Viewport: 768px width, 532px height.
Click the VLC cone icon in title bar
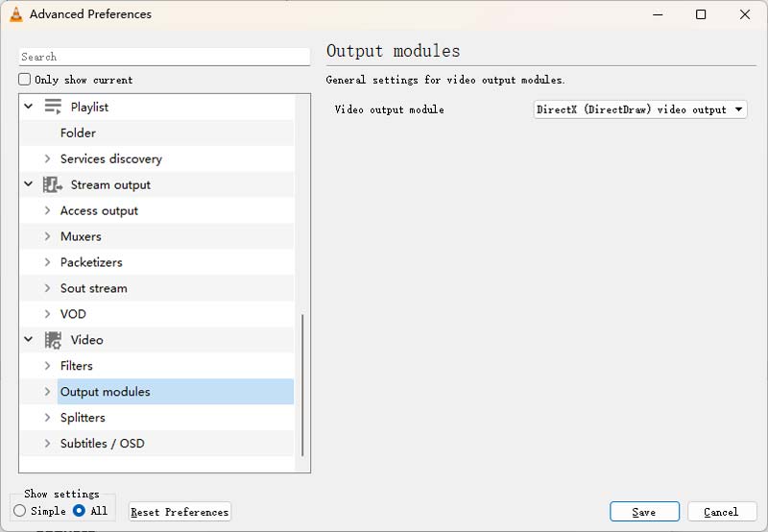coord(16,14)
